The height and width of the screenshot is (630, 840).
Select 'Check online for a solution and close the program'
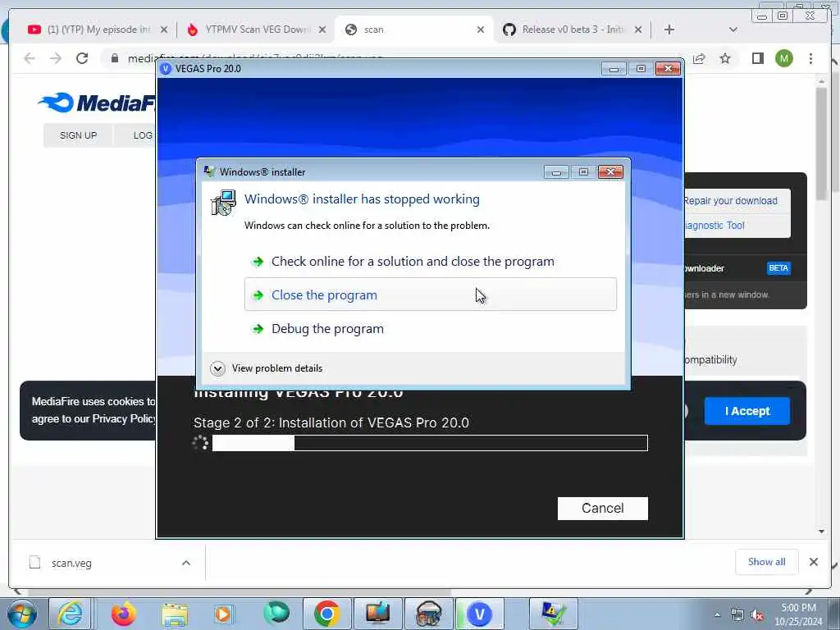point(413,262)
